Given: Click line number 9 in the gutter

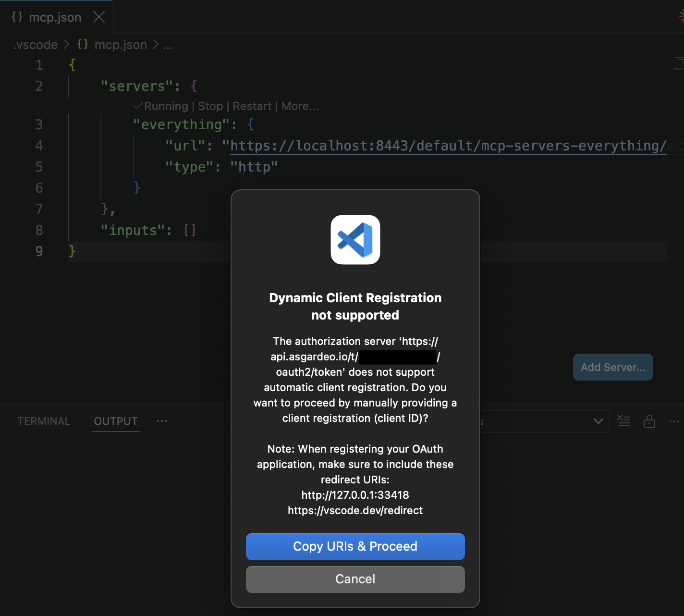Looking at the screenshot, I should [39, 251].
